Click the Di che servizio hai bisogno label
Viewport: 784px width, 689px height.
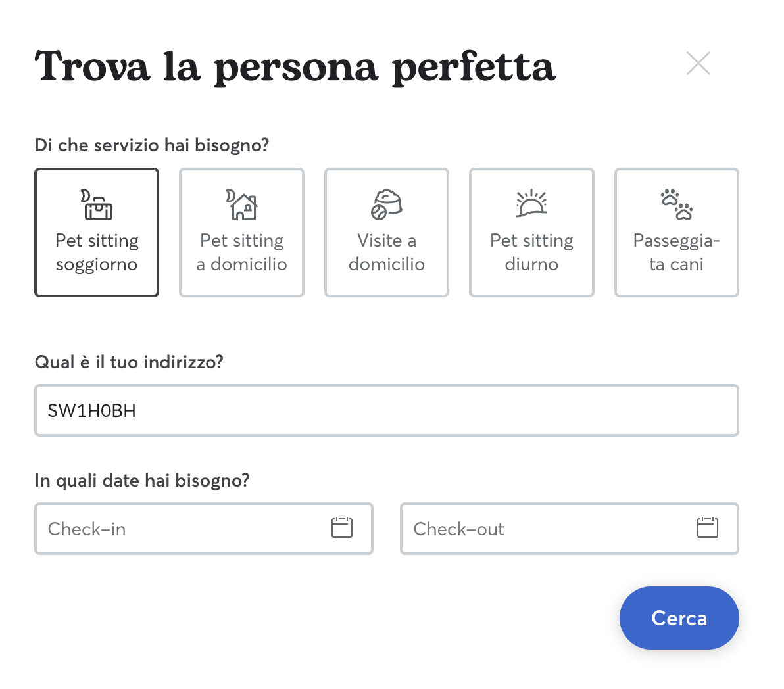pyautogui.click(x=152, y=145)
